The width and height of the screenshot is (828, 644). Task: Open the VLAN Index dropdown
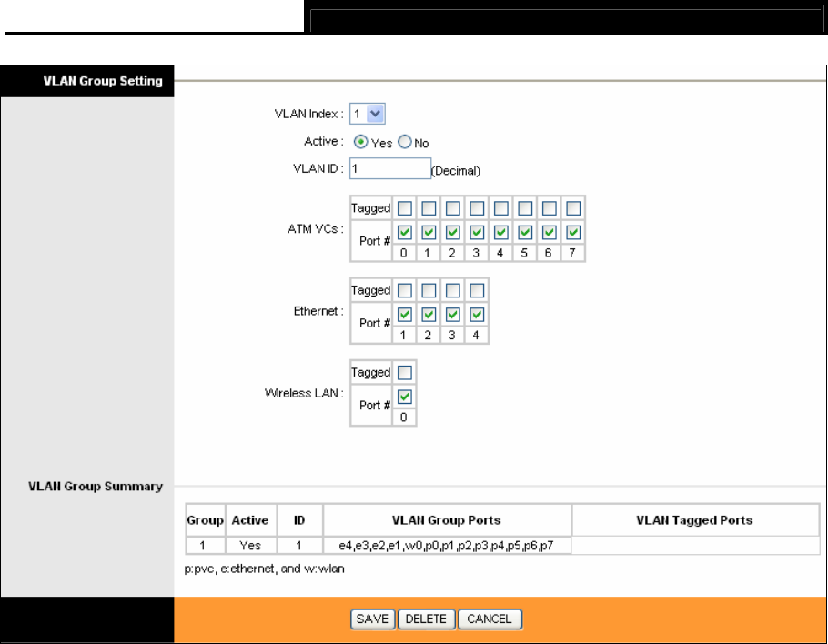pyautogui.click(x=368, y=114)
